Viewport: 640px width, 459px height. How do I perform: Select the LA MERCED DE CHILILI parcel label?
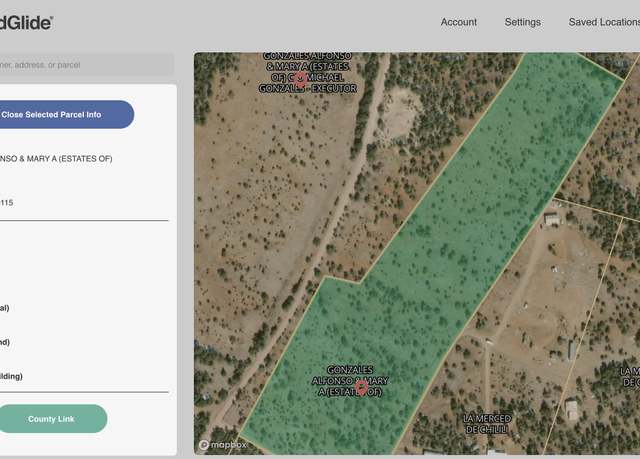[x=487, y=424]
